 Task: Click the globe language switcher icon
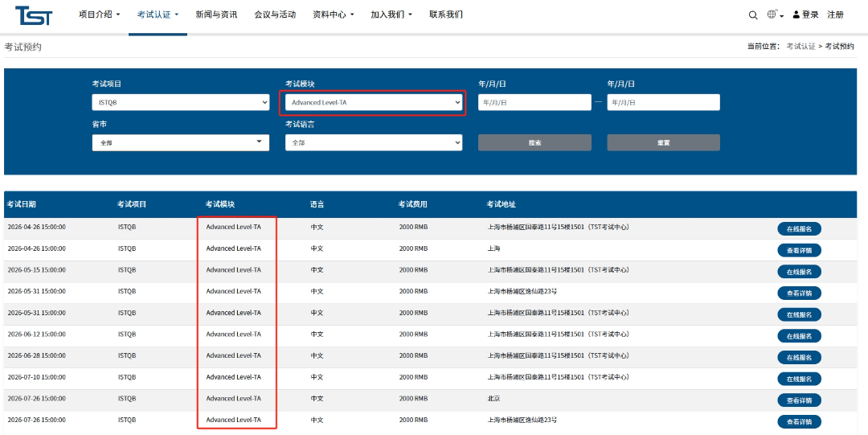773,14
